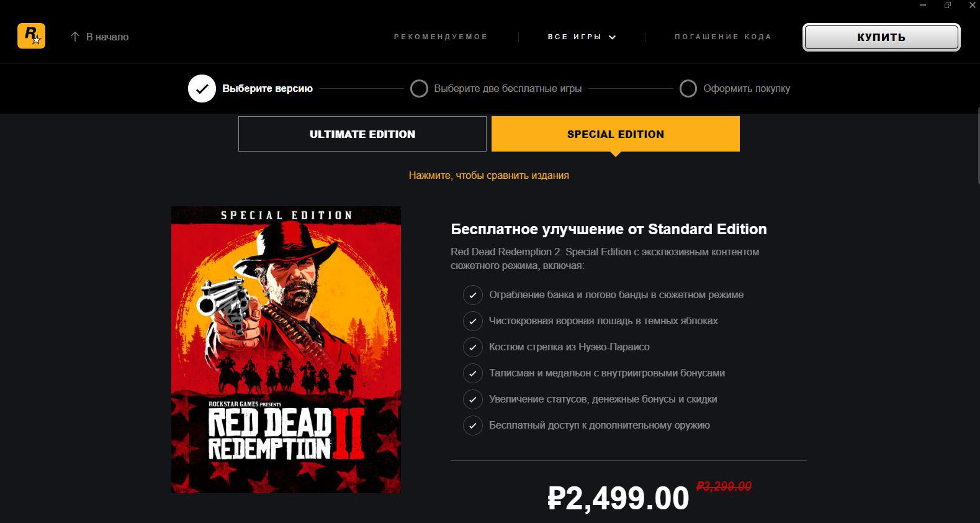980x523 pixels.
Task: Click the Red Dead Redemption II cover art
Action: tap(286, 350)
